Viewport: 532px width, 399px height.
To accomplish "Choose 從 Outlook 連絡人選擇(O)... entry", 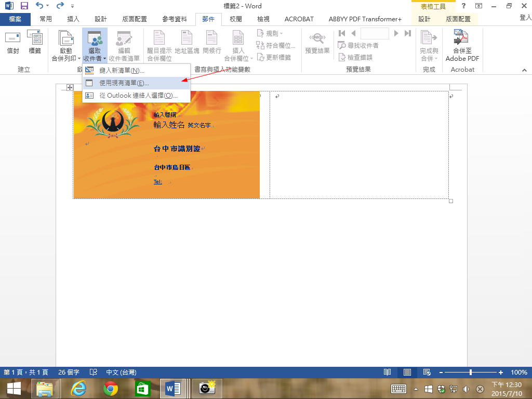I will pyautogui.click(x=137, y=96).
